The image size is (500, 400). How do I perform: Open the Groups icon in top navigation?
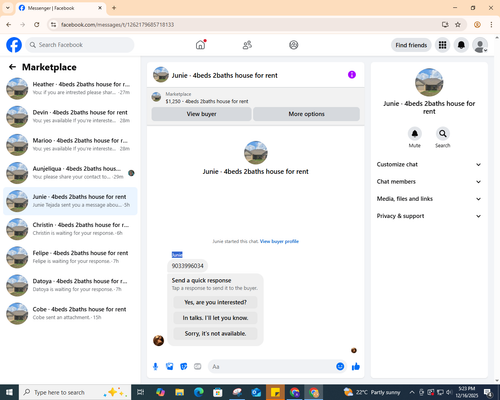[x=293, y=45]
